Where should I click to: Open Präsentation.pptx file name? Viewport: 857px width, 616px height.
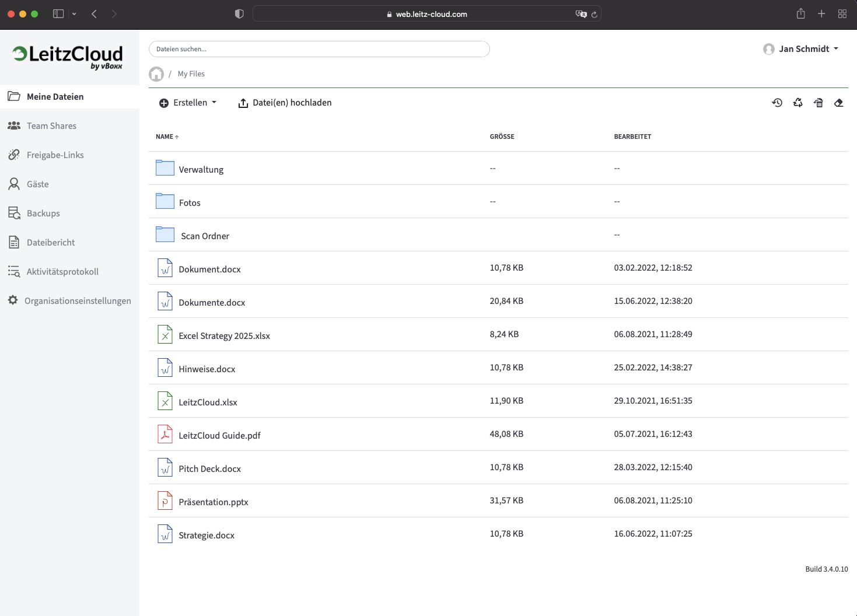tap(214, 502)
